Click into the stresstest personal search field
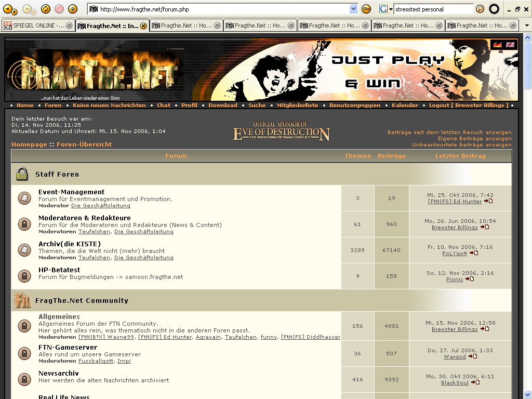 tap(433, 9)
